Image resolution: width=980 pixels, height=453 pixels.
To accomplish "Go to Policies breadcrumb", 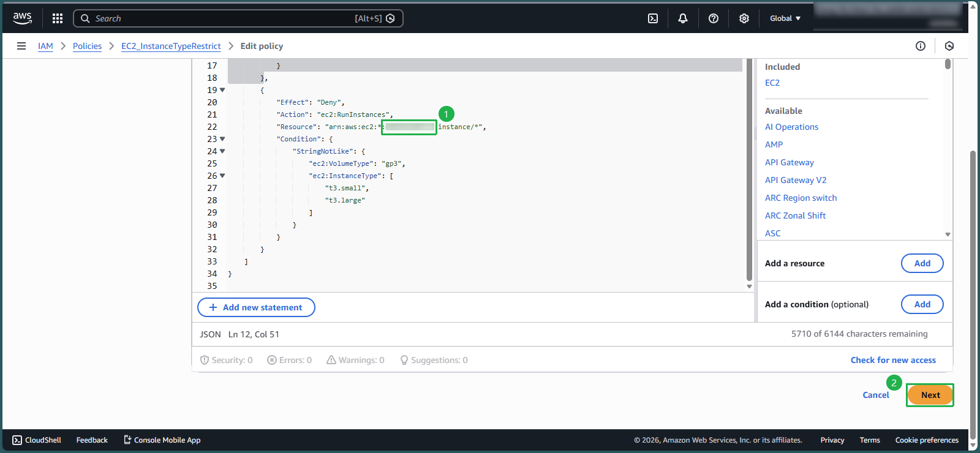I will tap(87, 46).
